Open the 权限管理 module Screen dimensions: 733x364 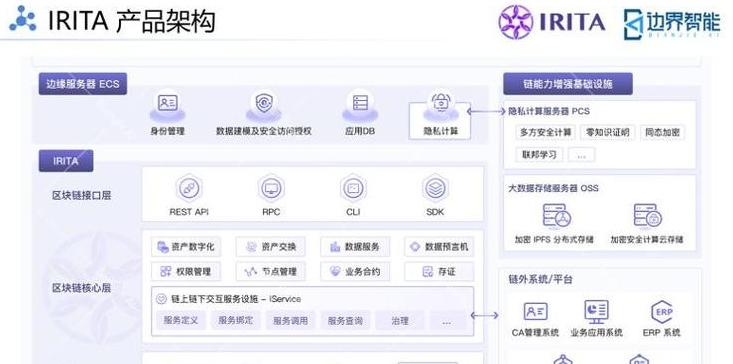(x=186, y=271)
